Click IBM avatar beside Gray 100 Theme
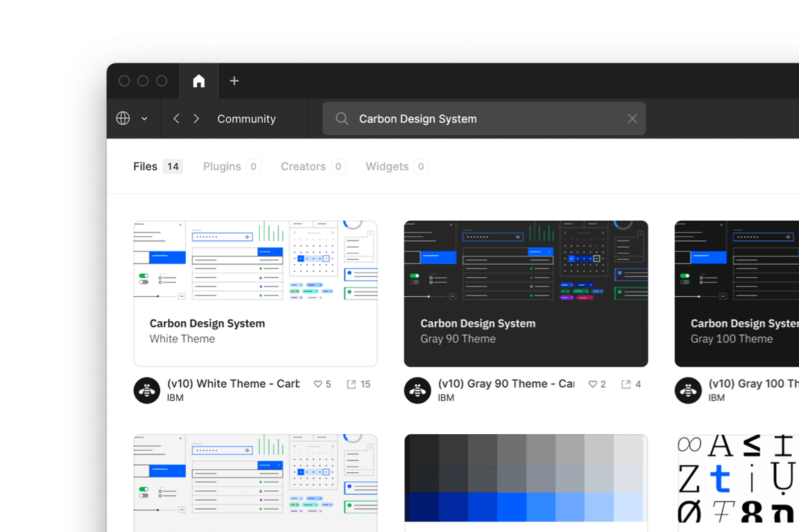 pos(688,391)
